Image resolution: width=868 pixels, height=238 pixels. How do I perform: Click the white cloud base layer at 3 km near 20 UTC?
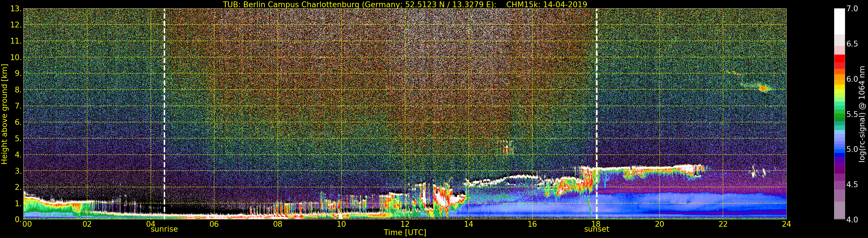tap(660, 168)
